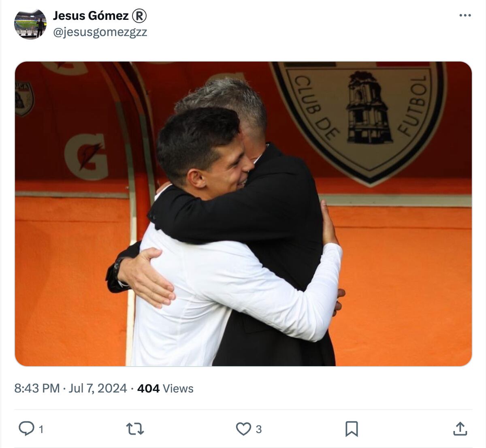Click the Gatorade G logo in the photo
Viewport: 486px width, 448px height.
pos(86,157)
